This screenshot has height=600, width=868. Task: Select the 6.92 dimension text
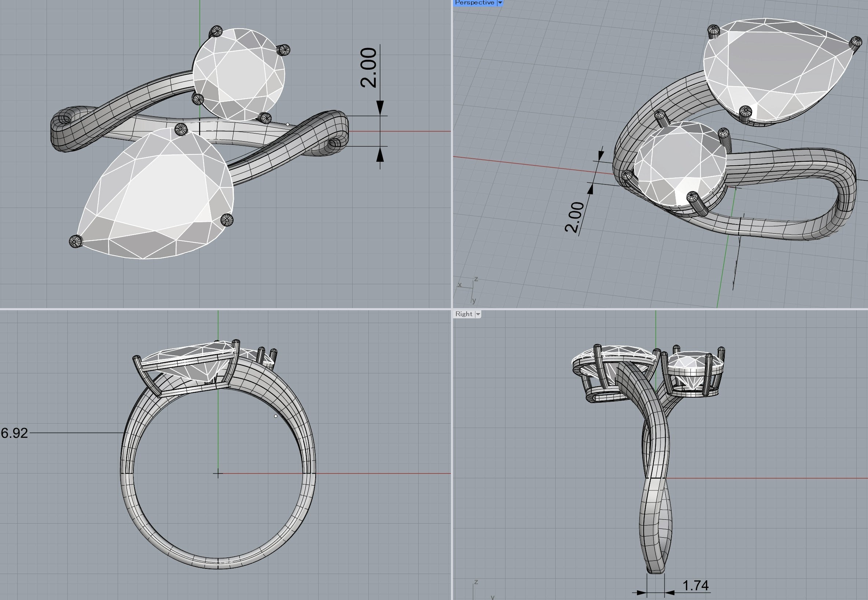click(x=14, y=433)
